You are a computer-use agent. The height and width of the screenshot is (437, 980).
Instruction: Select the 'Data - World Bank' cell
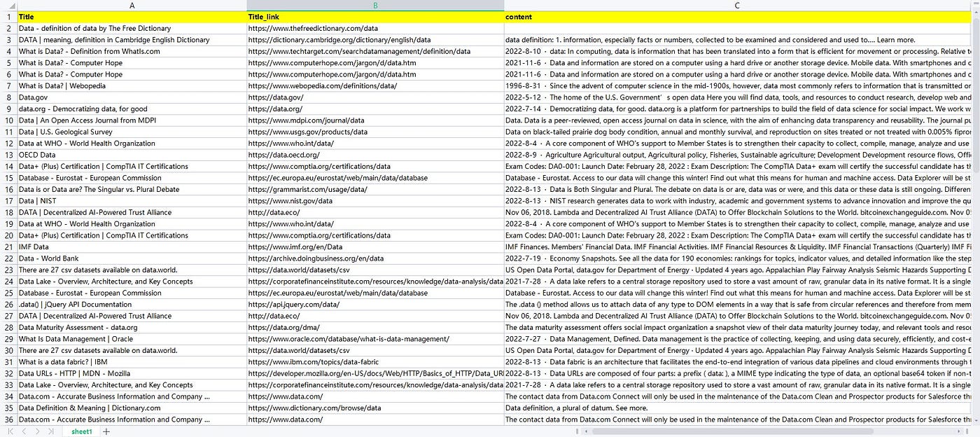tap(132, 258)
